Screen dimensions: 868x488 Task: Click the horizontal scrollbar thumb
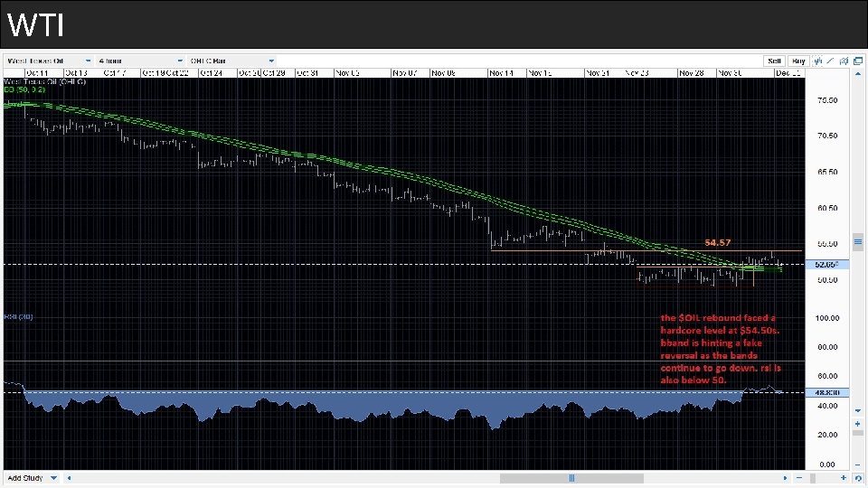(x=571, y=478)
